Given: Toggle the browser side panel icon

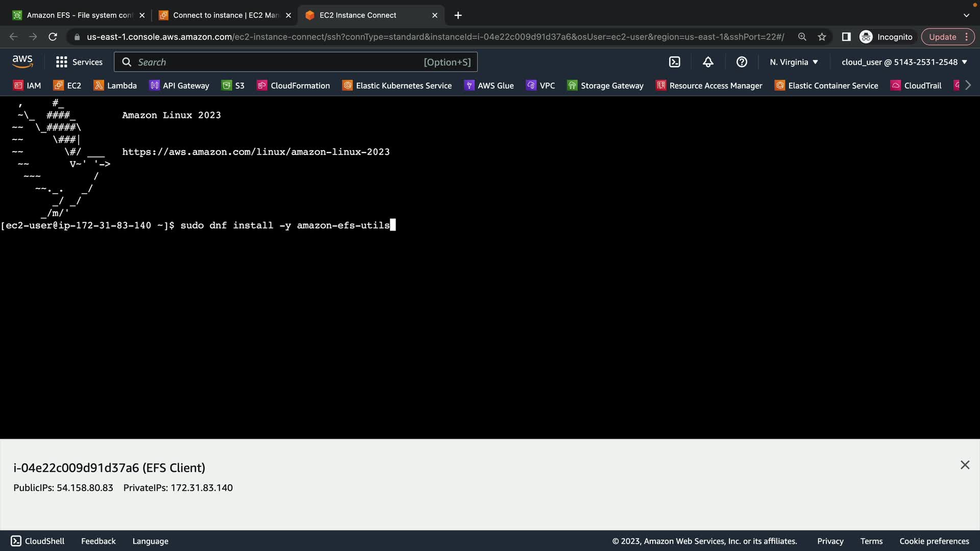Looking at the screenshot, I should [x=846, y=37].
